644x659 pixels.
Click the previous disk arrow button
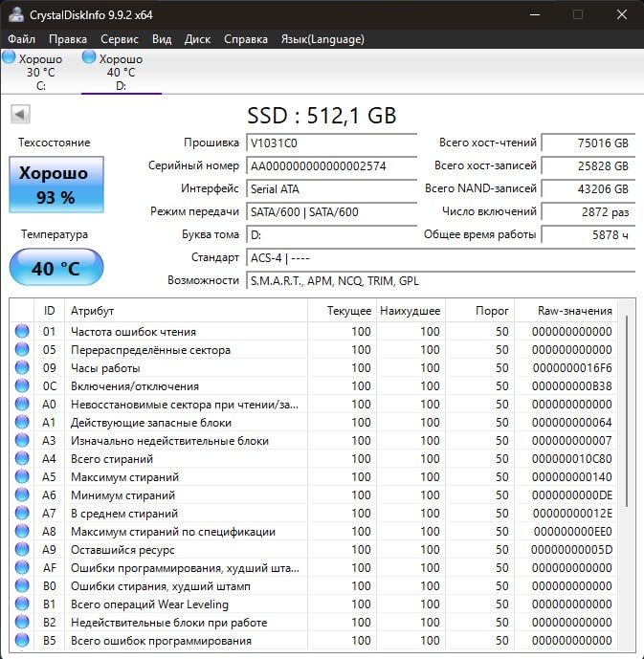pos(20,115)
